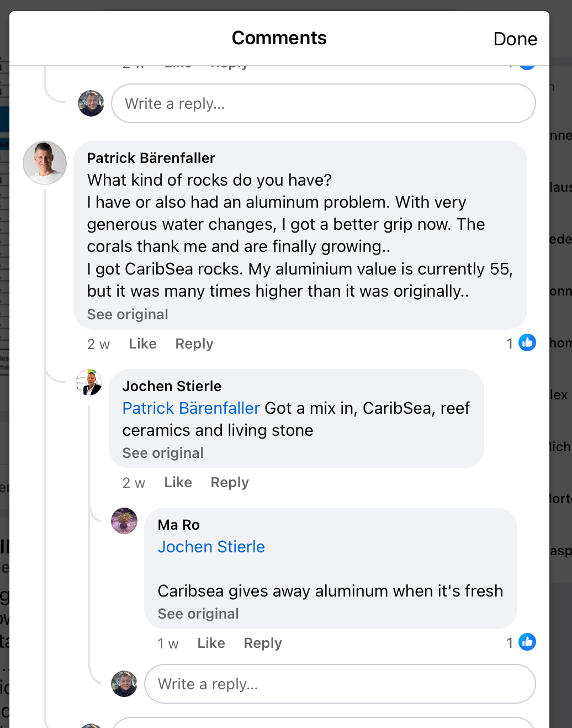Show original of Jochen Stierle's reply

coord(163,453)
